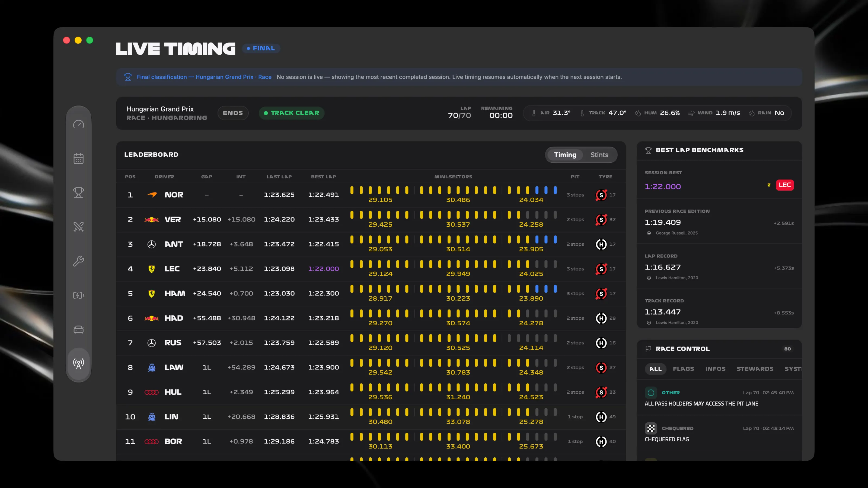Click the Race Control count badge 80
Viewport: 868px width, 488px height.
click(787, 349)
